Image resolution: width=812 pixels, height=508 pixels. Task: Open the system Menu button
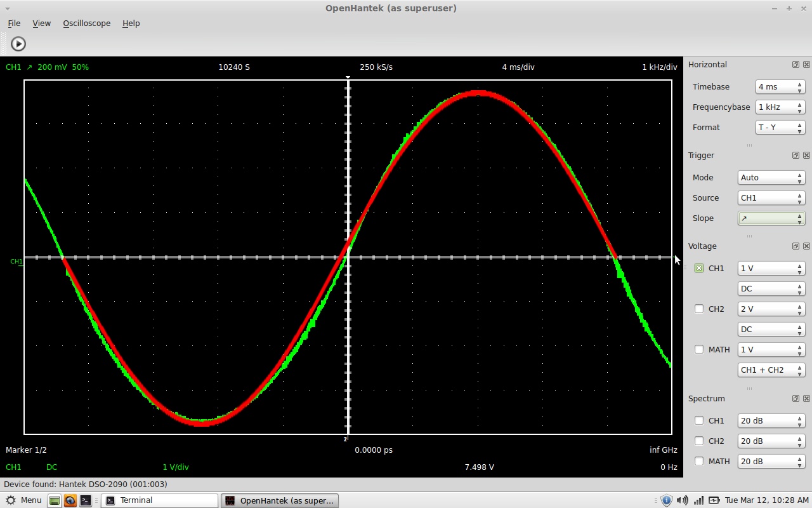tap(23, 500)
